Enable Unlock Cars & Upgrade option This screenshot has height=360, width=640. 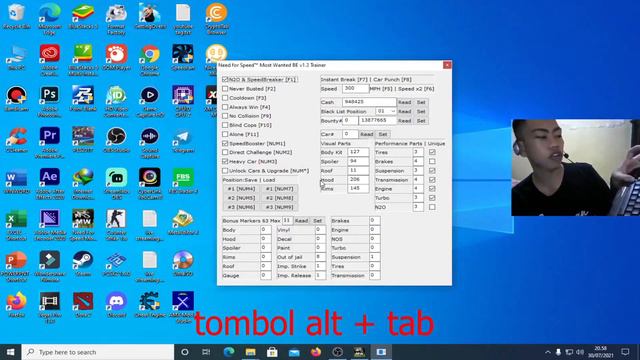pyautogui.click(x=225, y=171)
